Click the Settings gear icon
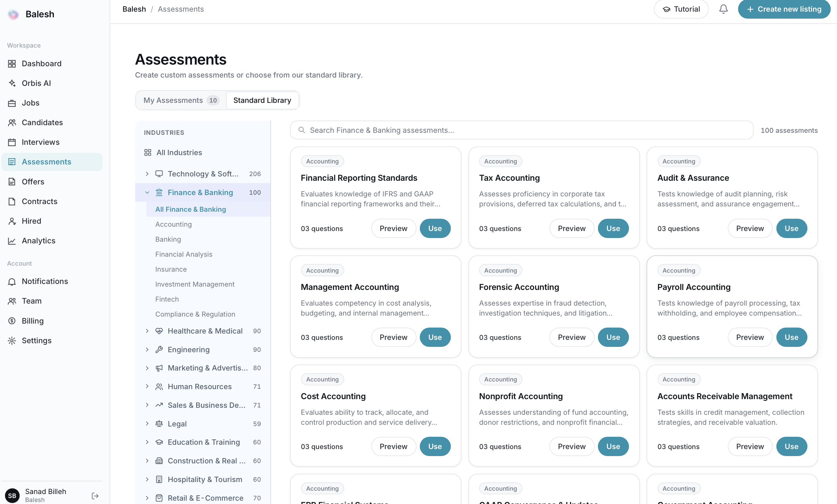The width and height of the screenshot is (837, 504). point(12,341)
